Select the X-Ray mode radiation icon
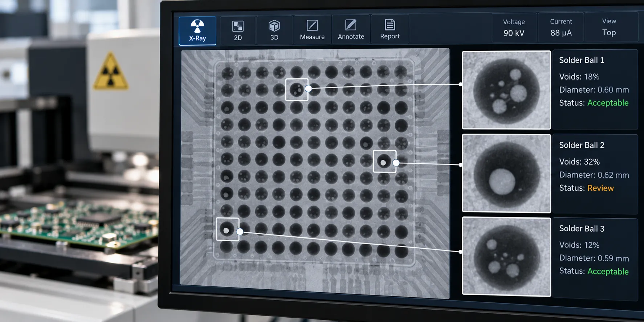This screenshot has height=322, width=644. (x=197, y=30)
